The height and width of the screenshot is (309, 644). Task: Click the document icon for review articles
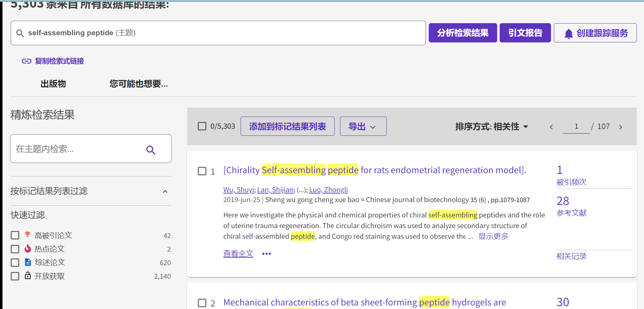pyautogui.click(x=28, y=262)
